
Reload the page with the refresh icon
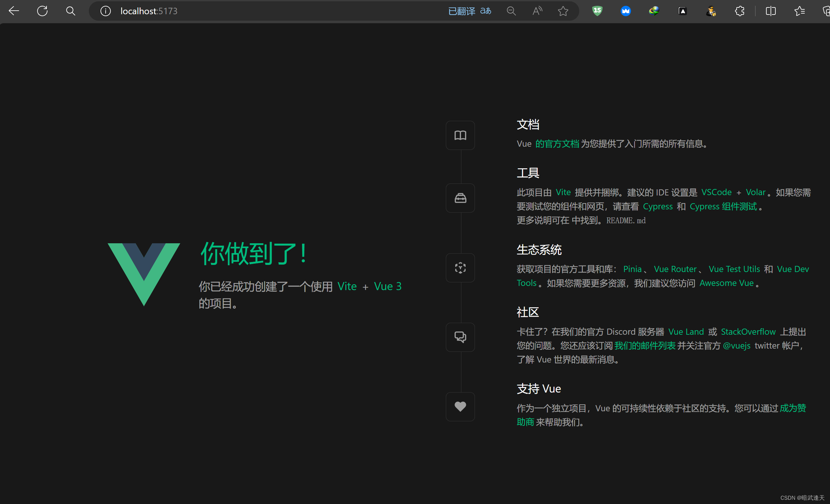click(42, 11)
